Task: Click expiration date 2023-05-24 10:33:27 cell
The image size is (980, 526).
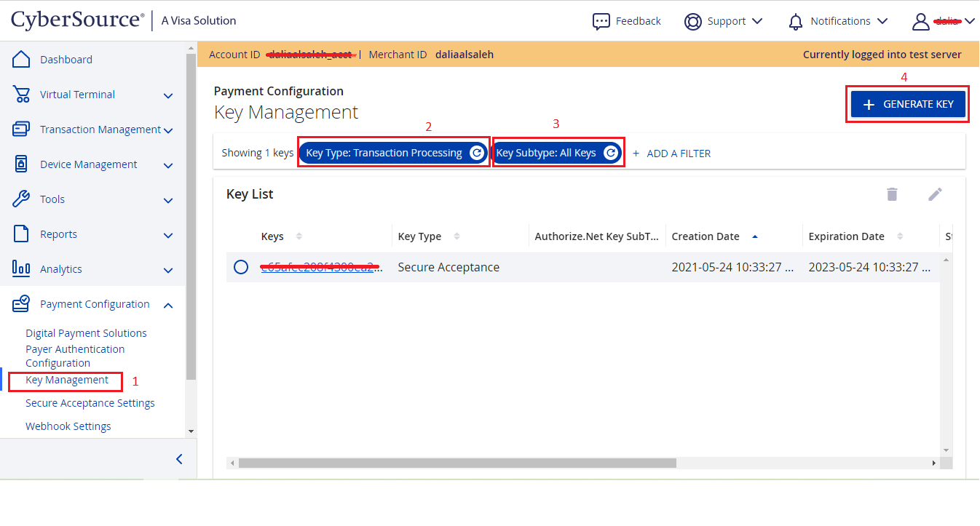Action: pyautogui.click(x=869, y=267)
